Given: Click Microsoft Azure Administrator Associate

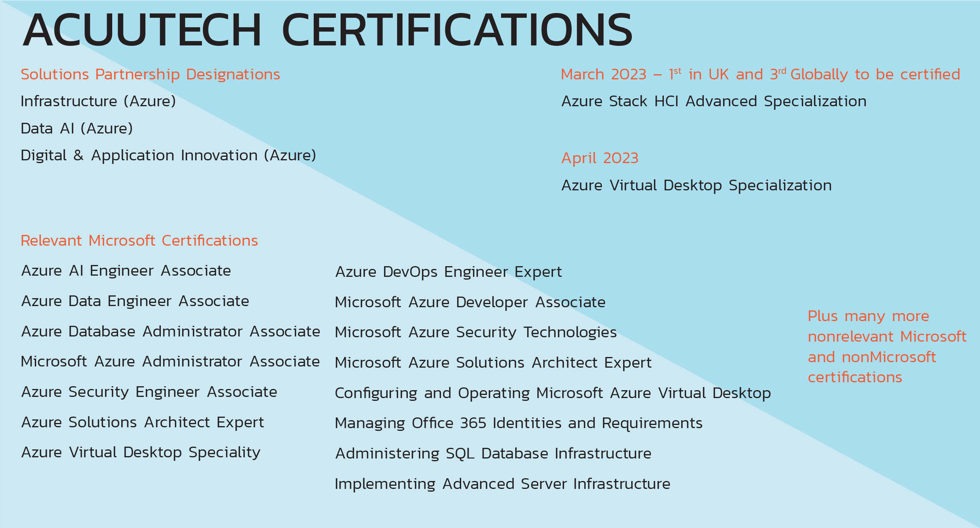Looking at the screenshot, I should (170, 362).
